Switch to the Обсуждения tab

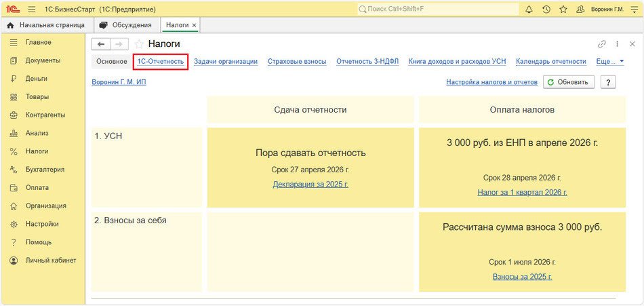(x=127, y=25)
